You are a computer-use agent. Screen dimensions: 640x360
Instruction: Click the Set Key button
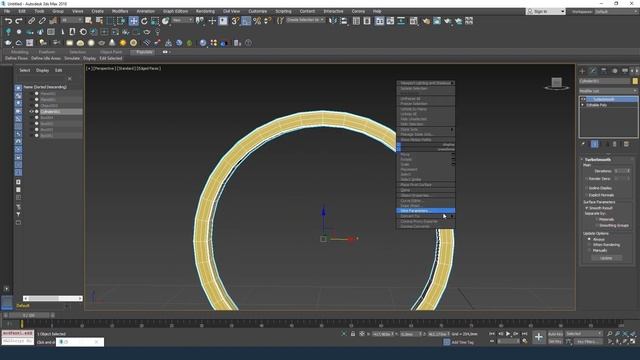pos(555,341)
